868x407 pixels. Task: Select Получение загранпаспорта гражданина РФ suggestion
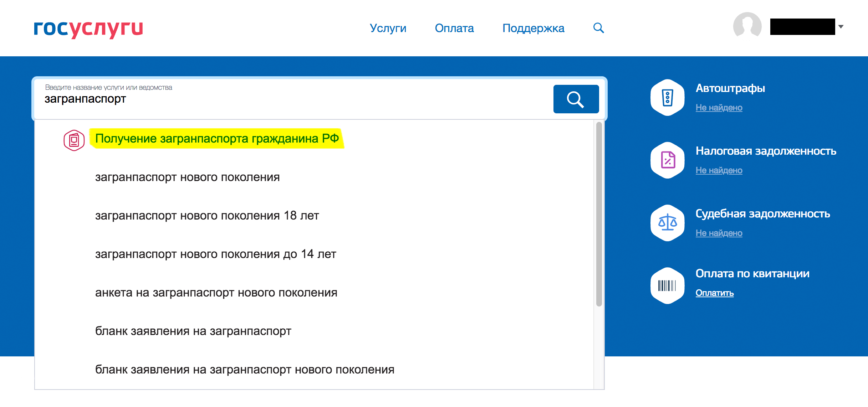pos(217,138)
